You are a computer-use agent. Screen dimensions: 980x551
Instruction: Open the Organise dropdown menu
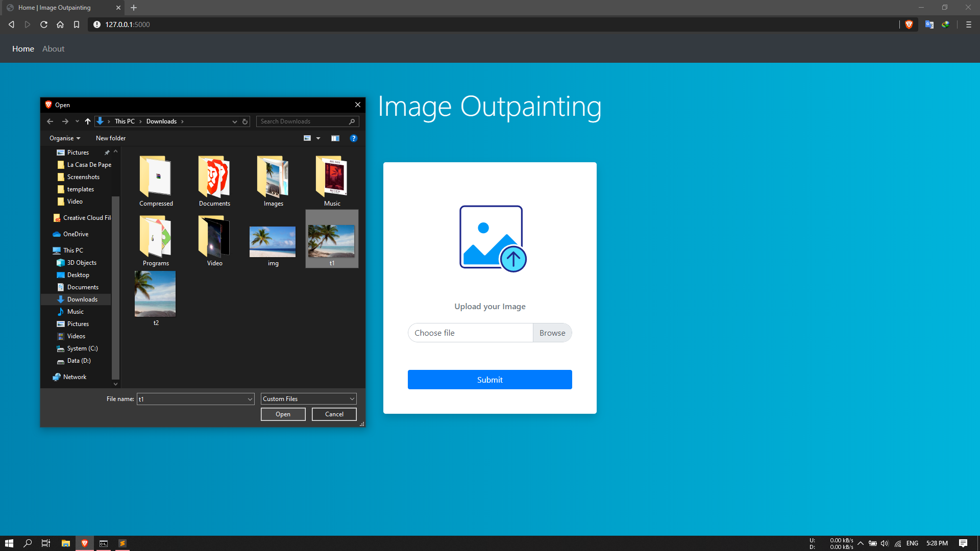point(65,138)
